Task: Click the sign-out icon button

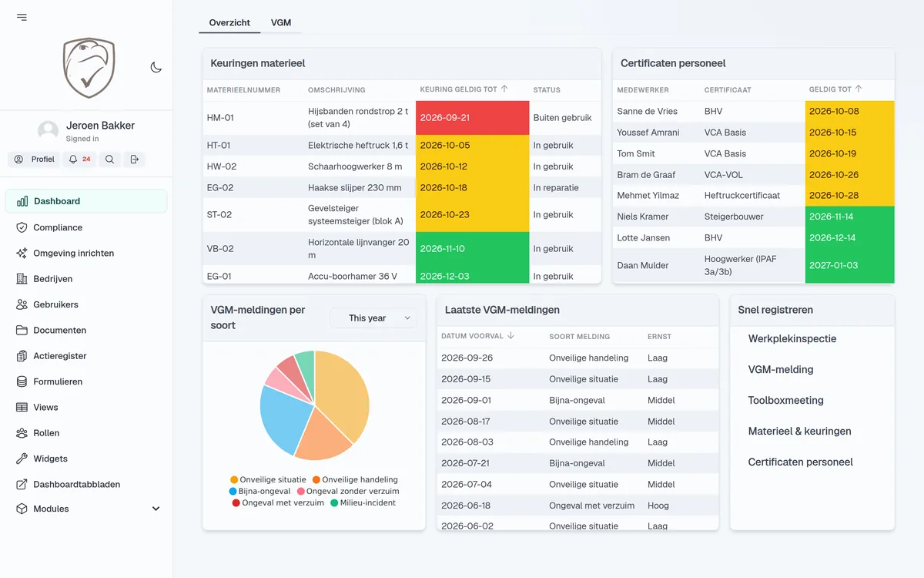Action: tap(135, 160)
